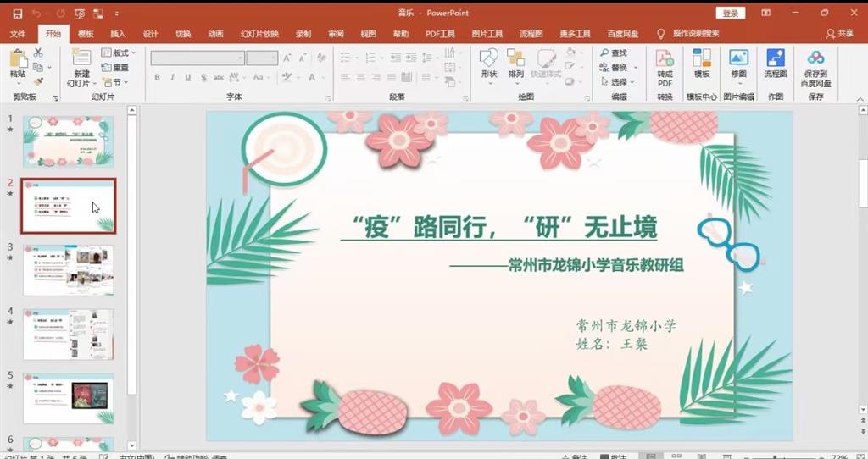Toggle strikethrough abc formatting
Viewport: 868px width, 459px height.
tap(219, 77)
